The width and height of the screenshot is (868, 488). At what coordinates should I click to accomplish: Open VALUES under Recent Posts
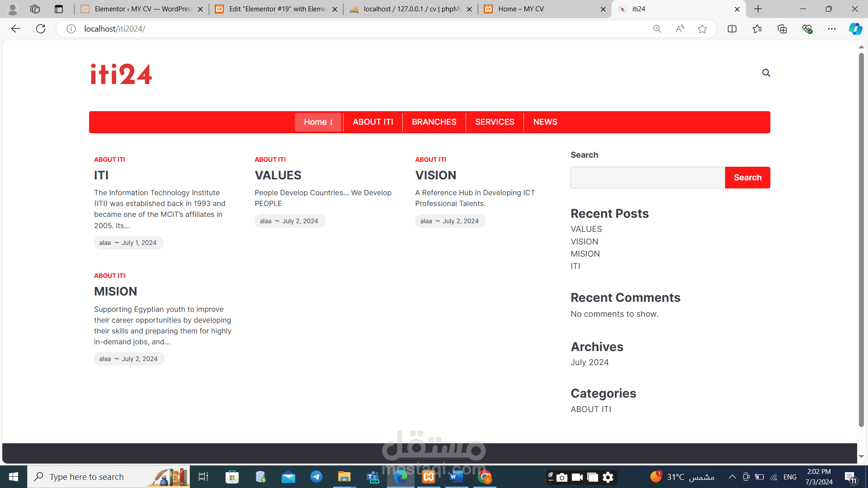[x=586, y=229]
